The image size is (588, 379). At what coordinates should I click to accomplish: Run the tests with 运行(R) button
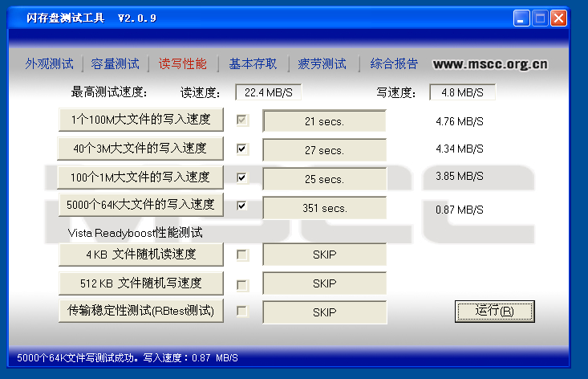(x=495, y=311)
